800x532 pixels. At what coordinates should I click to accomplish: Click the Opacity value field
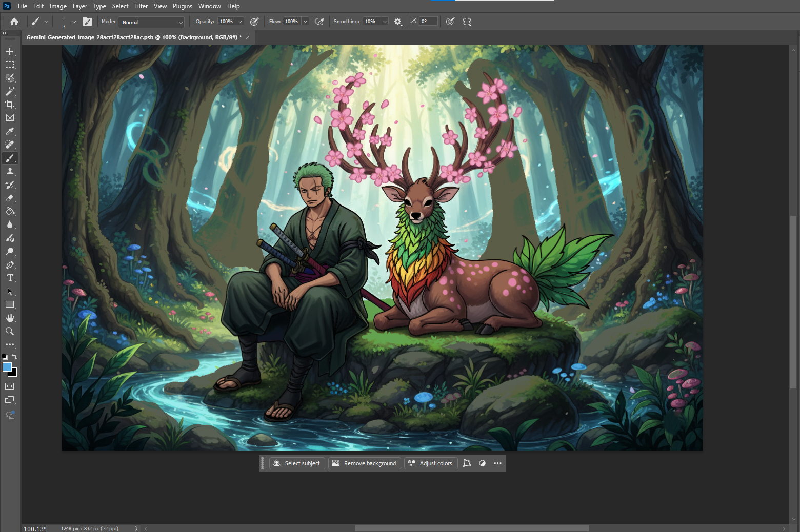226,22
